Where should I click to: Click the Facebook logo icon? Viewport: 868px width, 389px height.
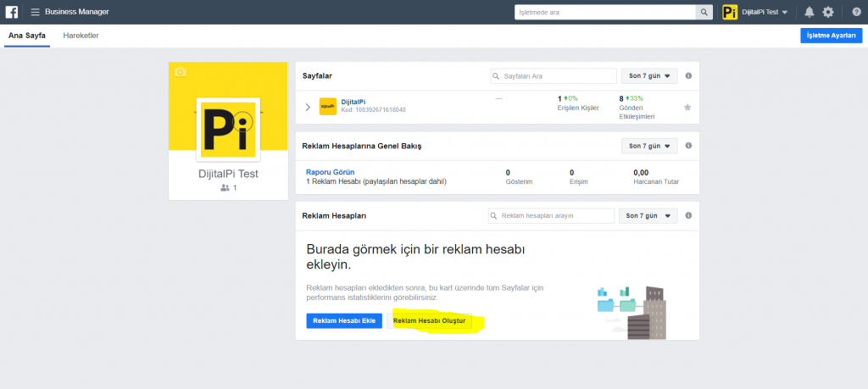[12, 12]
